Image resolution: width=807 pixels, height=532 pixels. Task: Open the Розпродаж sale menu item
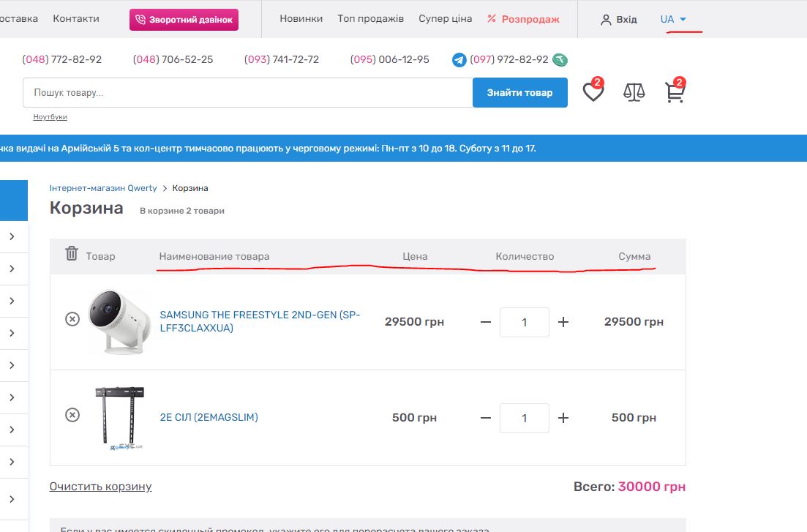click(x=523, y=19)
